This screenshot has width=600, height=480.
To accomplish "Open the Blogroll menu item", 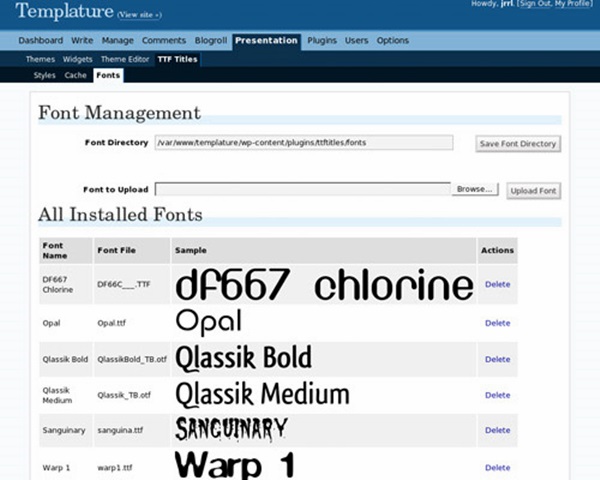I will coord(211,41).
